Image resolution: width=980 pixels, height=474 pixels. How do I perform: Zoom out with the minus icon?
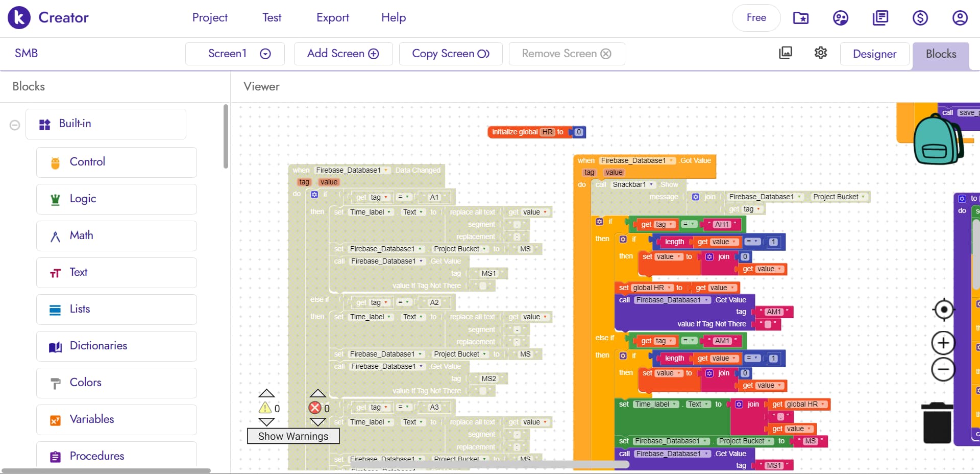943,369
